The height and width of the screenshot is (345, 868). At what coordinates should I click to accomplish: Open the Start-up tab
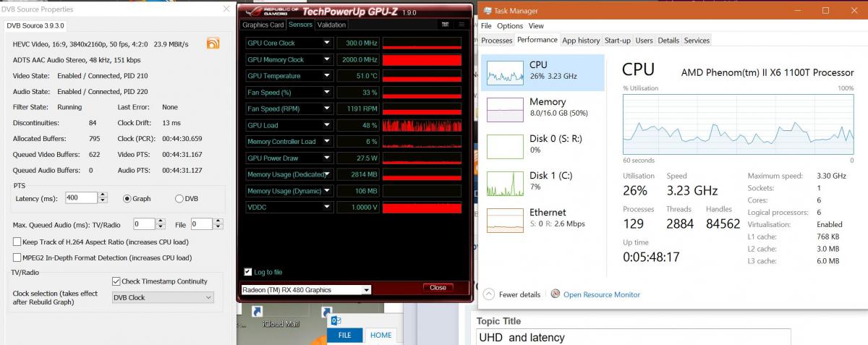pyautogui.click(x=617, y=41)
